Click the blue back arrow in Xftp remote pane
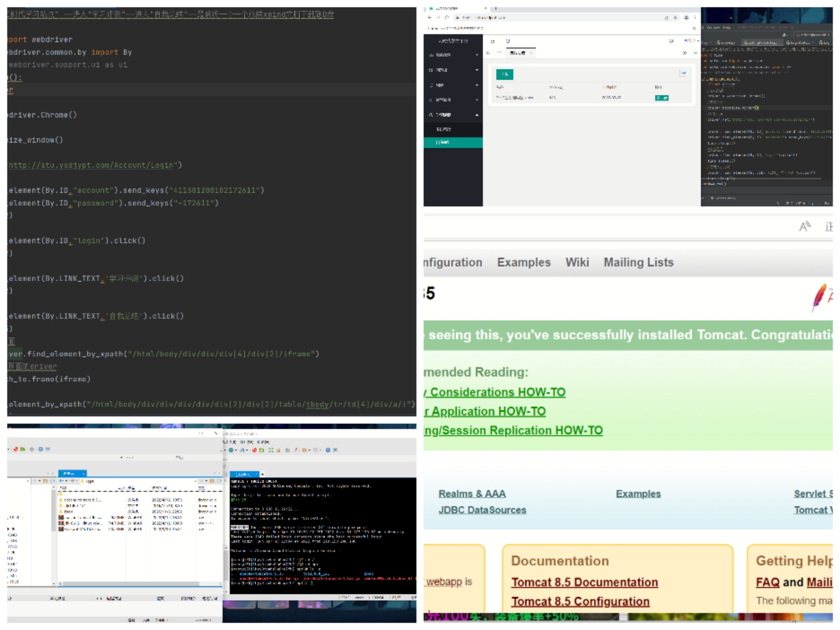Image resolution: width=840 pixels, height=630 pixels. [61, 481]
